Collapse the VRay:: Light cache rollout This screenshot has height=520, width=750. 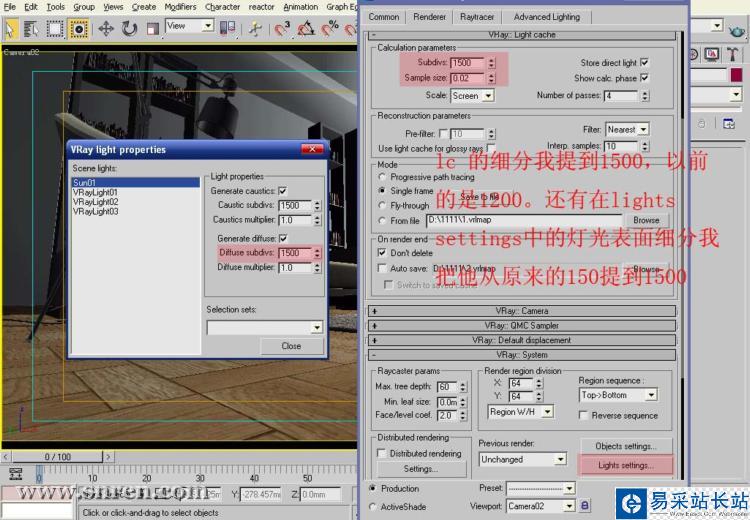point(522,35)
